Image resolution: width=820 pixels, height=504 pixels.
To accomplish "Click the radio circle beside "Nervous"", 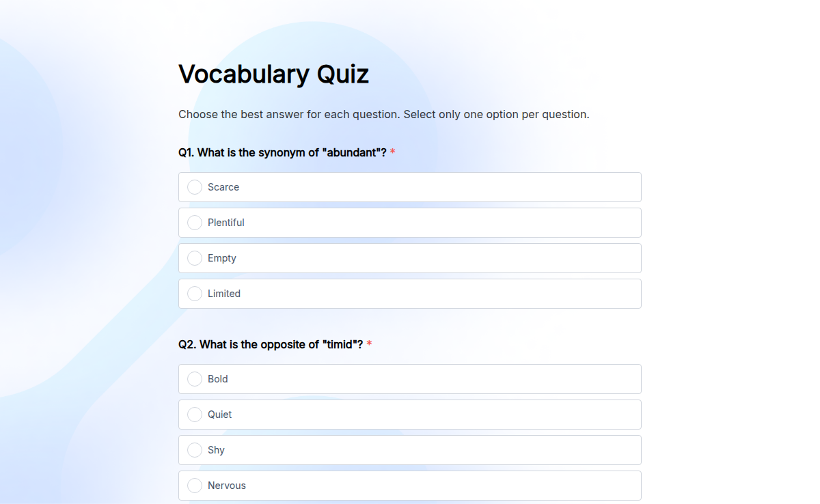I will click(x=194, y=486).
